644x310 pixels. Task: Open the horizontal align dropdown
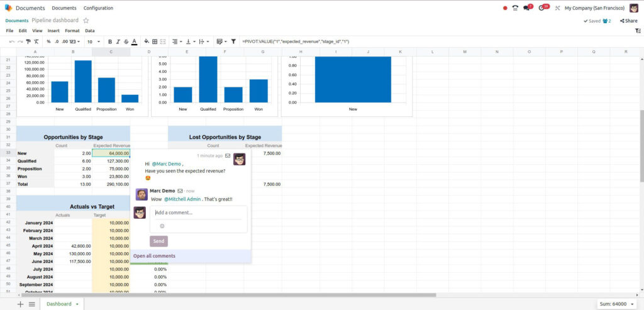[x=177, y=42]
